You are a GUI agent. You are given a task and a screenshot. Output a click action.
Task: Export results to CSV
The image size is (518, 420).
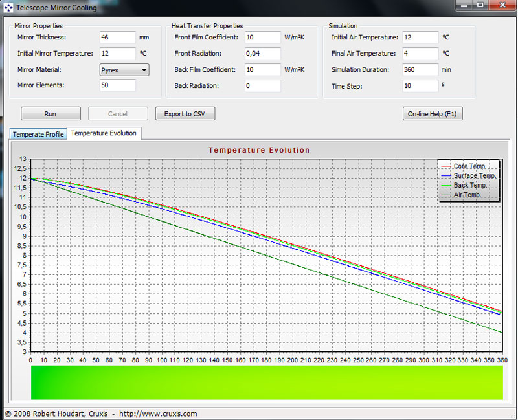tap(185, 114)
